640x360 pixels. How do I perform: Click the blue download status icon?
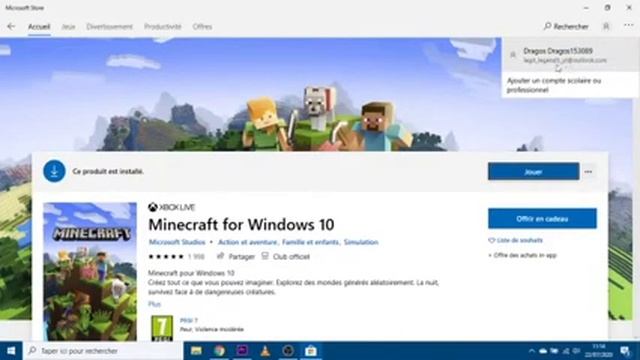coord(54,171)
